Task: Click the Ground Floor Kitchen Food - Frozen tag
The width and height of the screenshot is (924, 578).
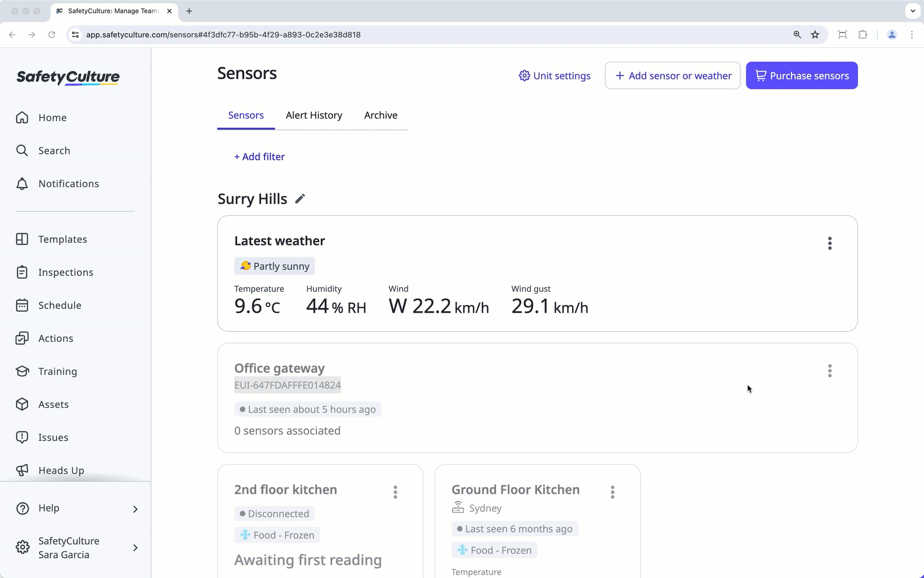Action: 494,550
